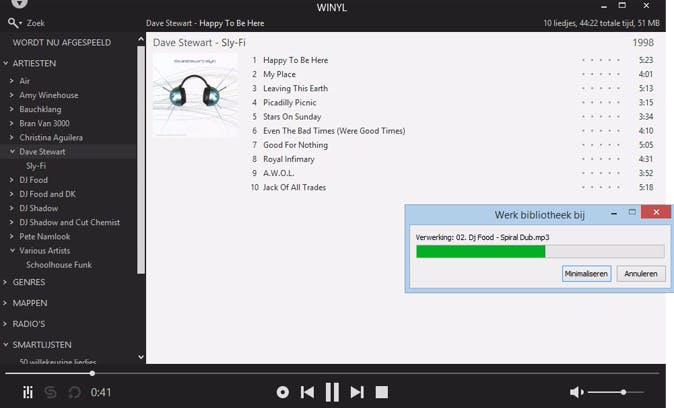This screenshot has width=674, height=408.
Task: Collapse the Various Artists node
Action: [x=12, y=250]
